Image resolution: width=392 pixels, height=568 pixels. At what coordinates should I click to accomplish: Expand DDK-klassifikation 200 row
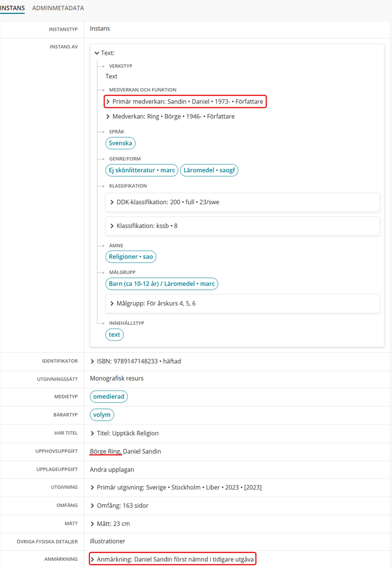[x=112, y=202]
